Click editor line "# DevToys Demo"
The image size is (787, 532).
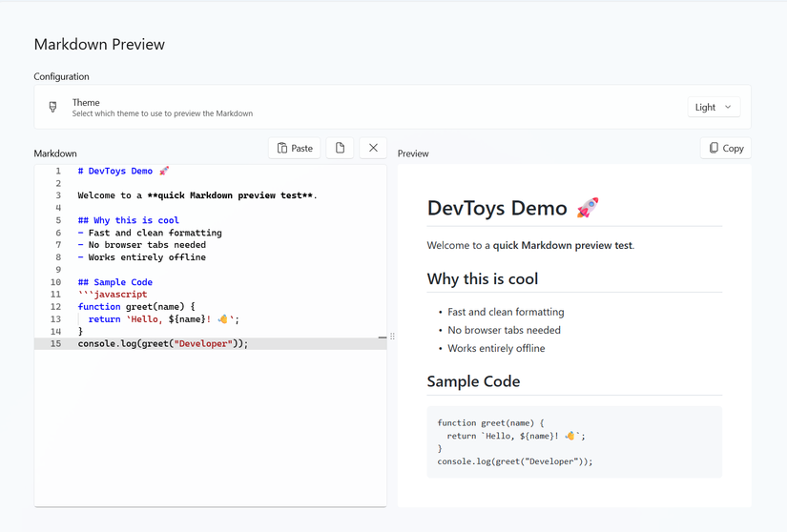coord(123,171)
